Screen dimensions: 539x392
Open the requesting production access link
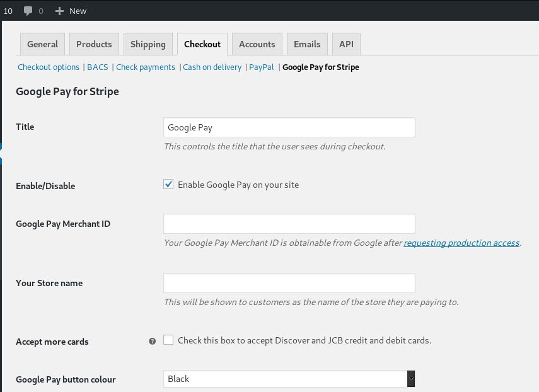[461, 243]
